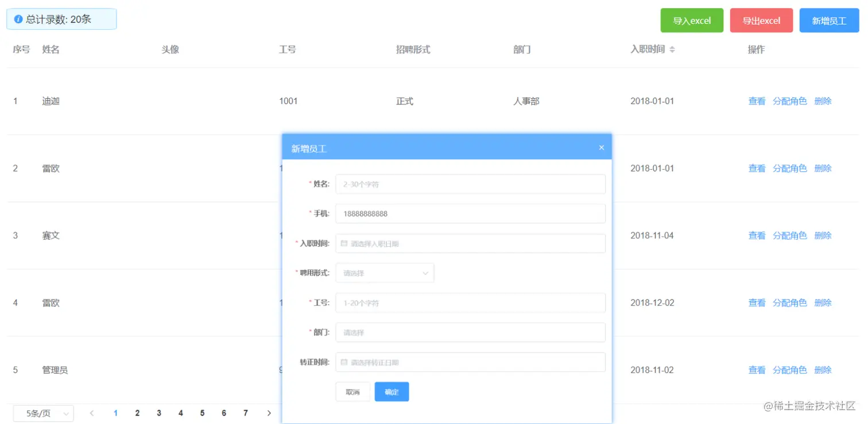Click 删除 in the 管理员 row

click(823, 370)
